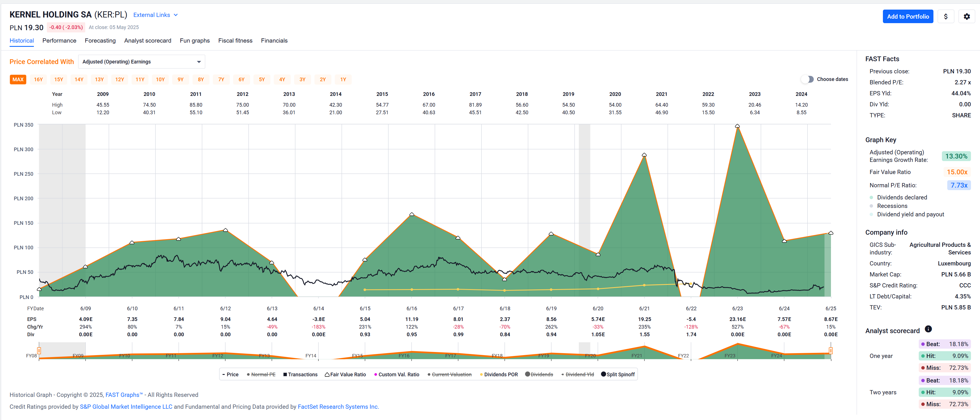Click the 7.73x Normal P/E Ratio swatch
Image resolution: width=980 pixels, height=420 pixels.
[x=959, y=186]
